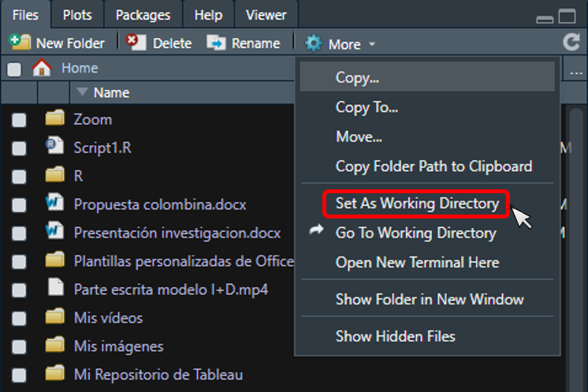The width and height of the screenshot is (588, 392).
Task: Click the Word icon for Propuesta colombina.docx
Action: (x=54, y=204)
